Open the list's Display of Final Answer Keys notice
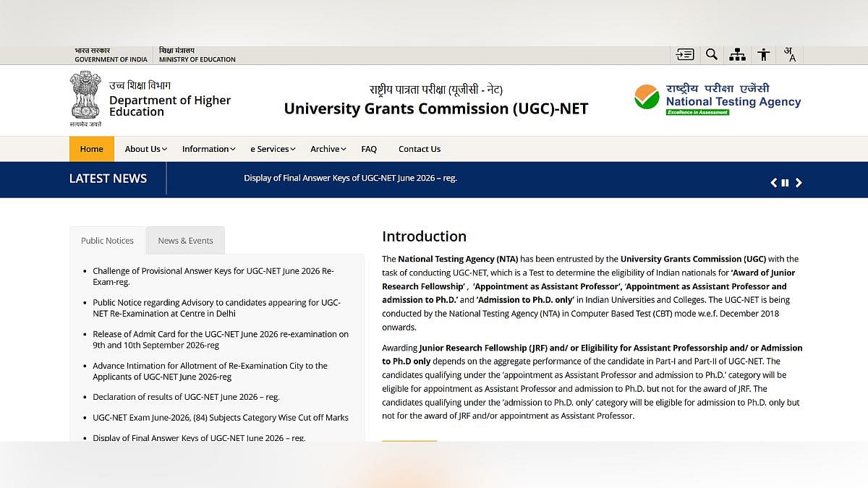Viewport: 868px width, 488px height. (x=199, y=437)
